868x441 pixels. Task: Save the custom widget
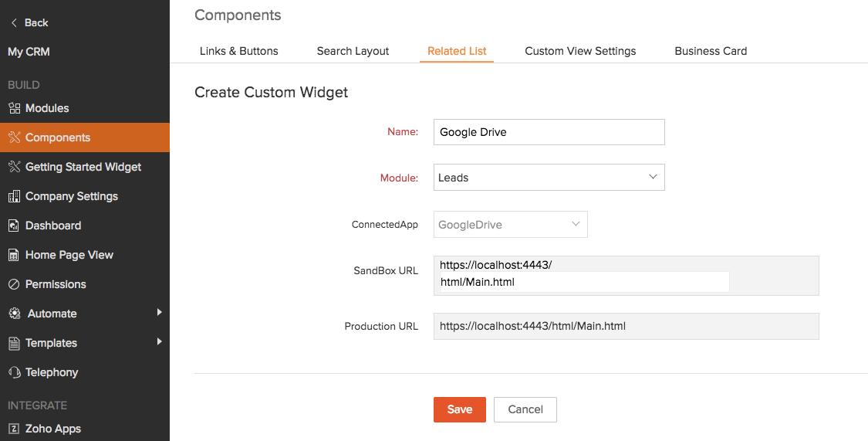coord(459,409)
